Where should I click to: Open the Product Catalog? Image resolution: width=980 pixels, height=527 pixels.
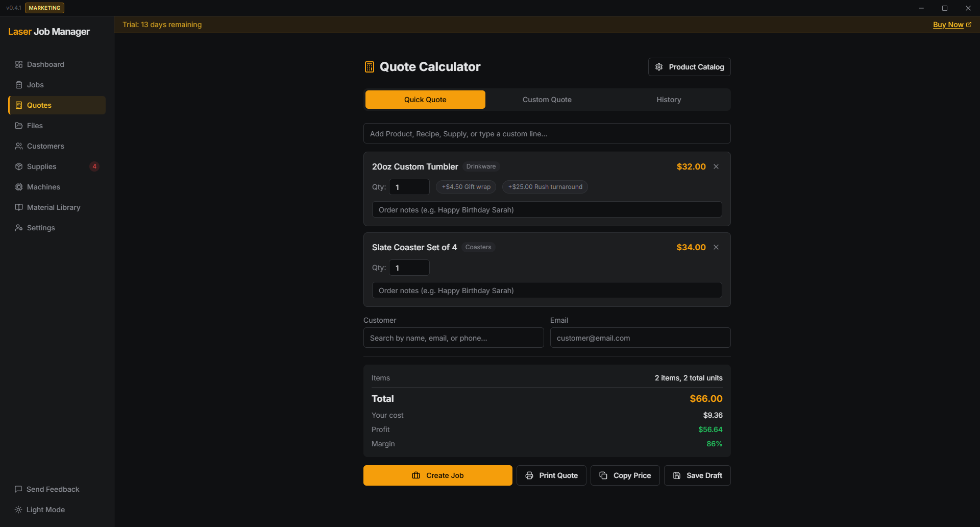[689, 67]
